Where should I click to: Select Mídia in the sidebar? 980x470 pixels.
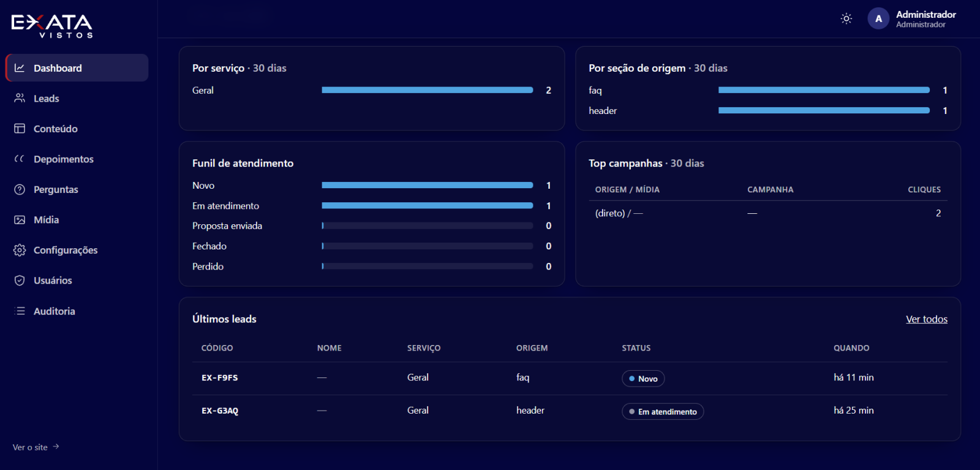click(x=77, y=219)
